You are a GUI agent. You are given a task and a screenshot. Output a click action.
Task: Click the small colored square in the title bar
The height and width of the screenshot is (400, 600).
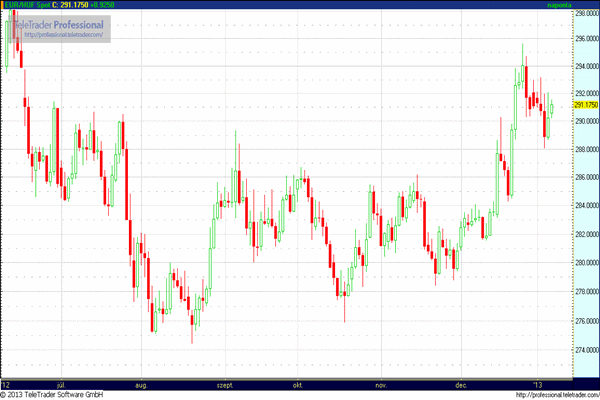(4, 5)
